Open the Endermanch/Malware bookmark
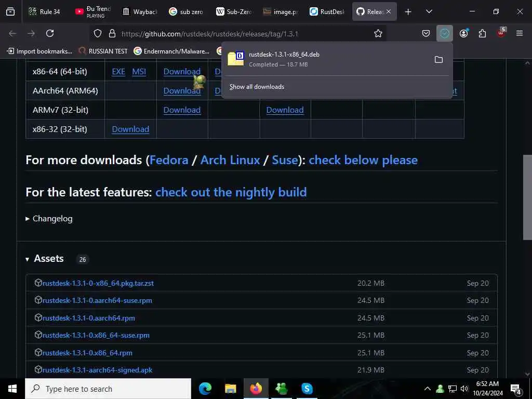This screenshot has height=399, width=532. [171, 51]
